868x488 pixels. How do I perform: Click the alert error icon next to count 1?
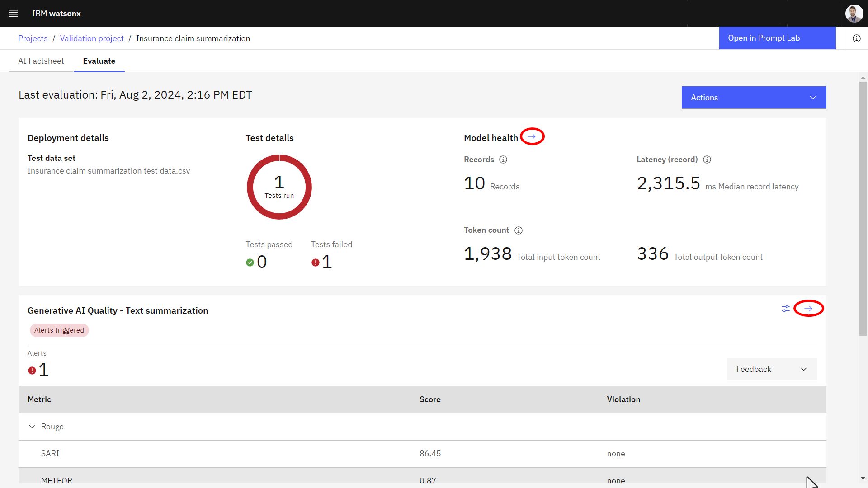click(32, 370)
